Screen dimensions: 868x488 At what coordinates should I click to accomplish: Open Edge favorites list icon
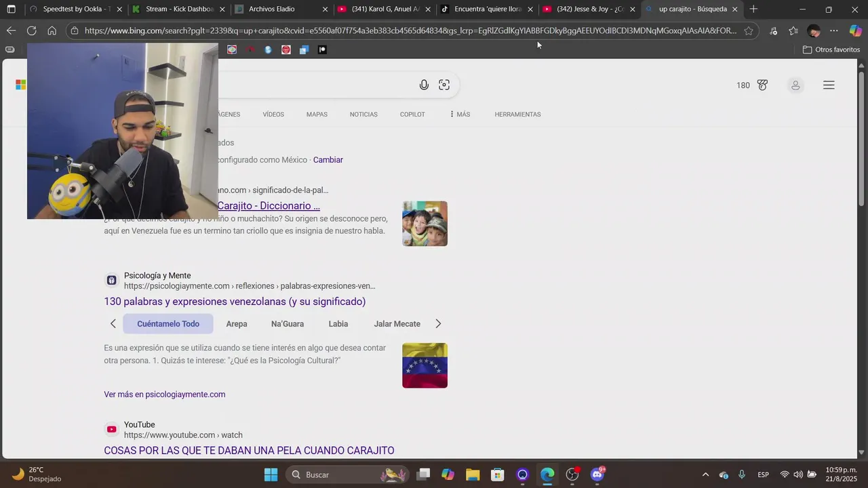(793, 30)
